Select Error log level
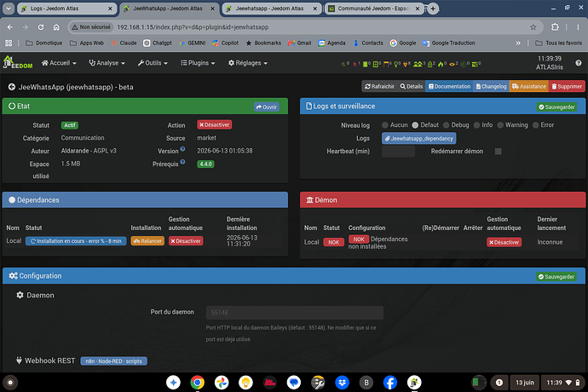588x392 pixels. 535,125
